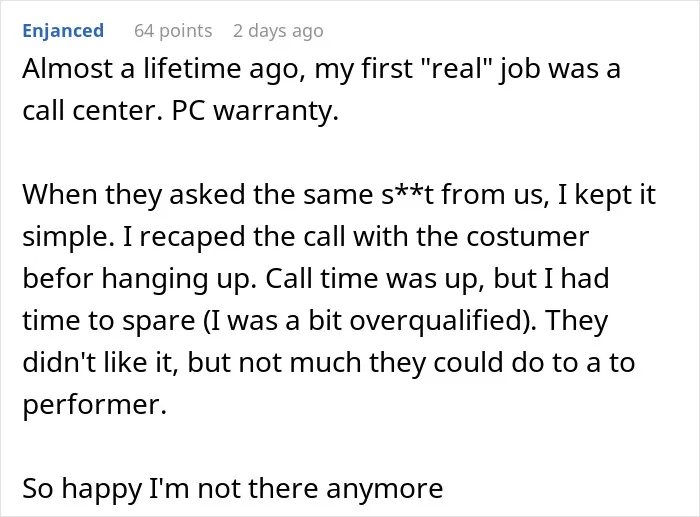Open the 2 days ago timestamp permalink

[x=278, y=31]
